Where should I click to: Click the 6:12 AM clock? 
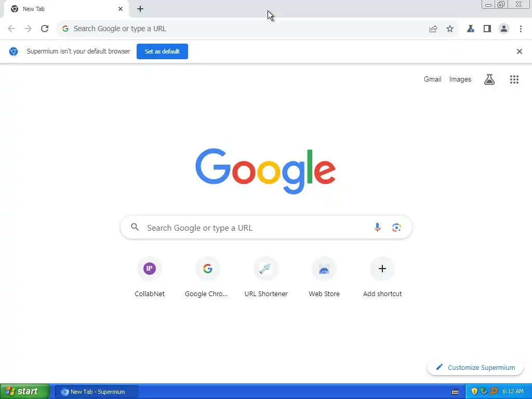pyautogui.click(x=513, y=392)
